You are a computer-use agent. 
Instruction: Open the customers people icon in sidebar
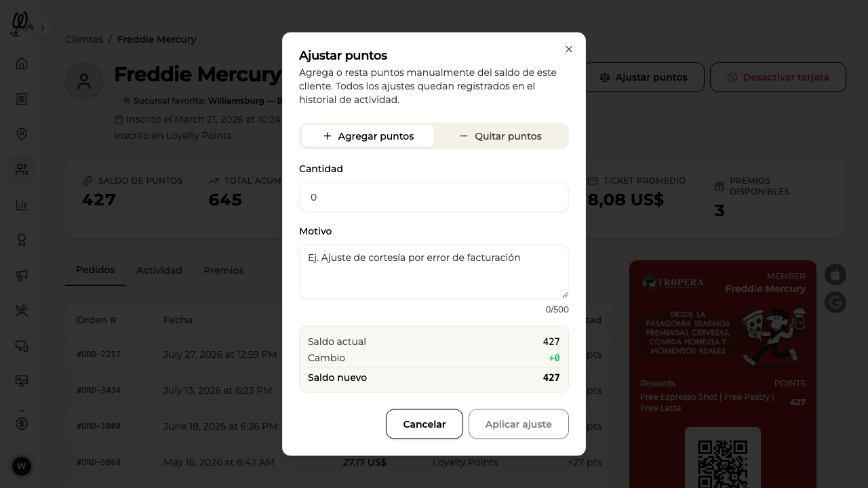(x=22, y=169)
